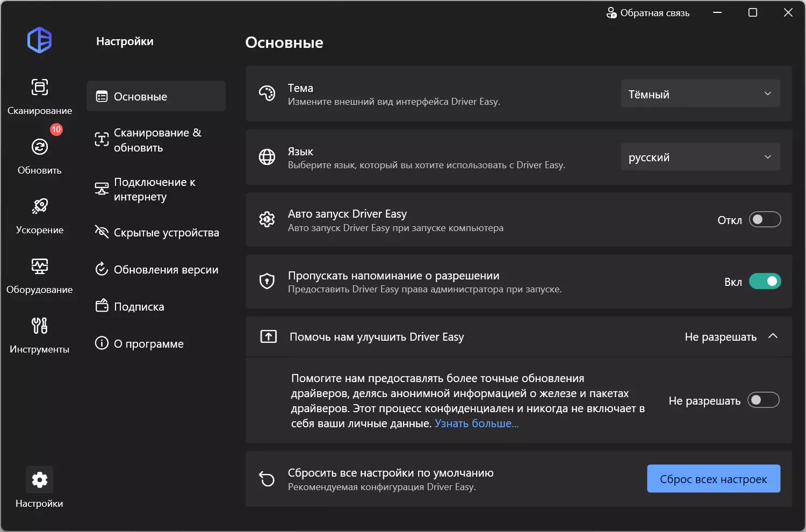This screenshot has height=532, width=806.
Task: Click the Не разрешать header status text
Action: [x=721, y=337]
